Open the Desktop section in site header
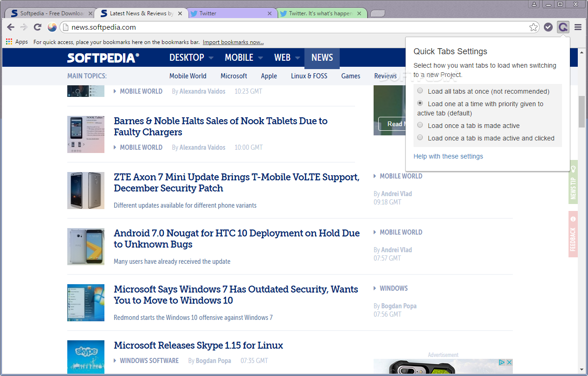This screenshot has width=588, height=376. coord(187,58)
